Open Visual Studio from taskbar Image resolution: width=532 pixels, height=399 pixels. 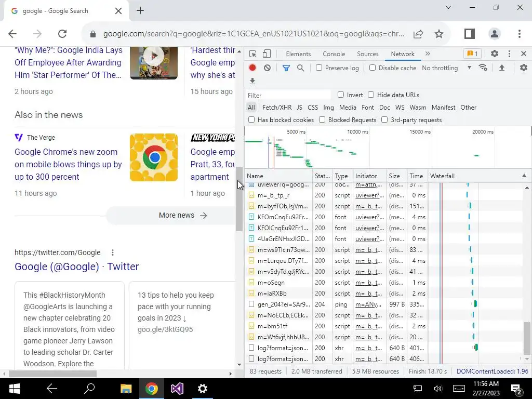point(177,389)
